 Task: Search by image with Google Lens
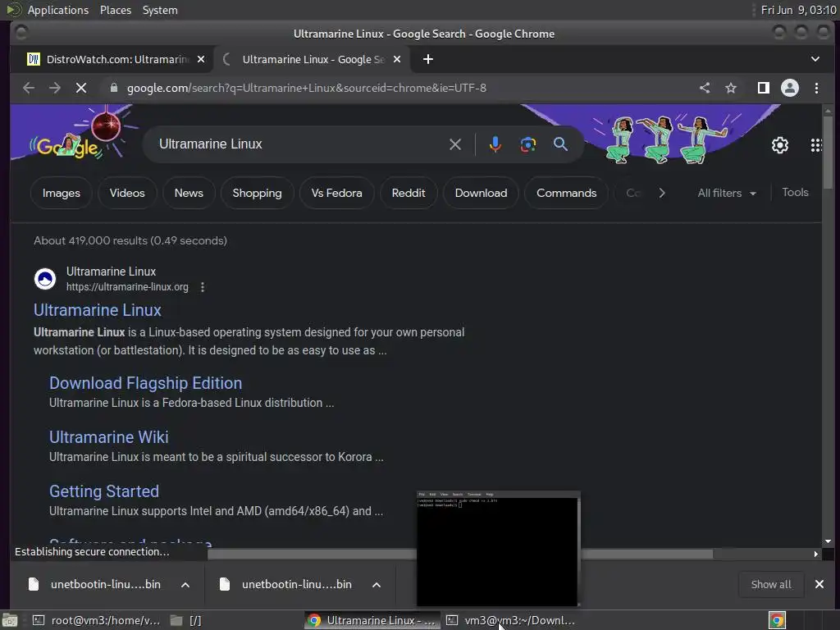click(x=527, y=144)
